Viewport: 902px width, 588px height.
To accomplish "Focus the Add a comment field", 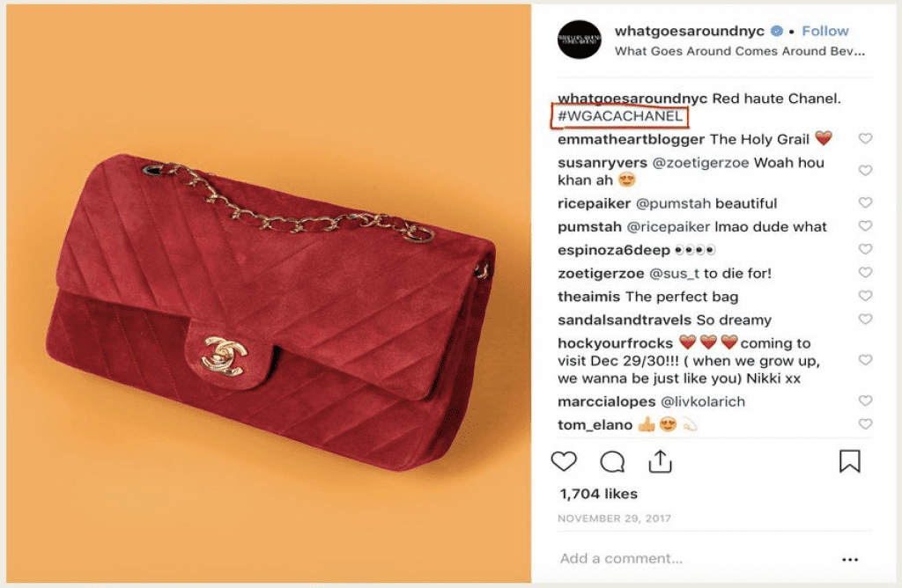I will (621, 559).
